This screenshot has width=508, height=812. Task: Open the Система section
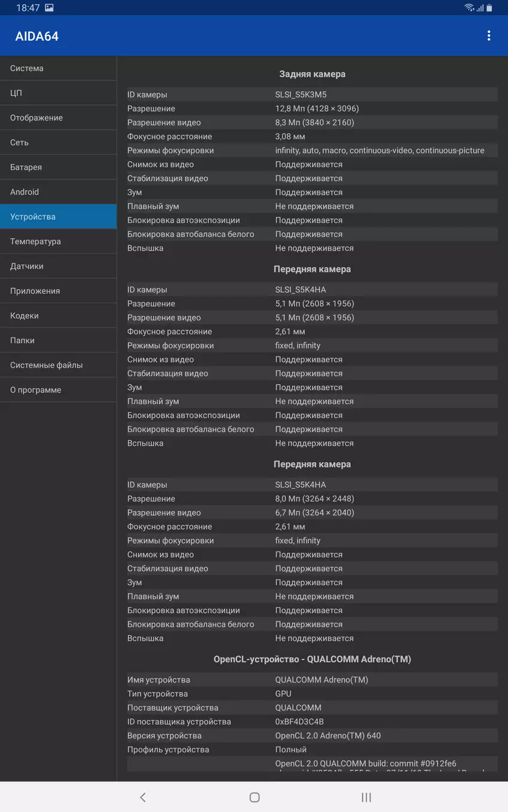pos(58,68)
